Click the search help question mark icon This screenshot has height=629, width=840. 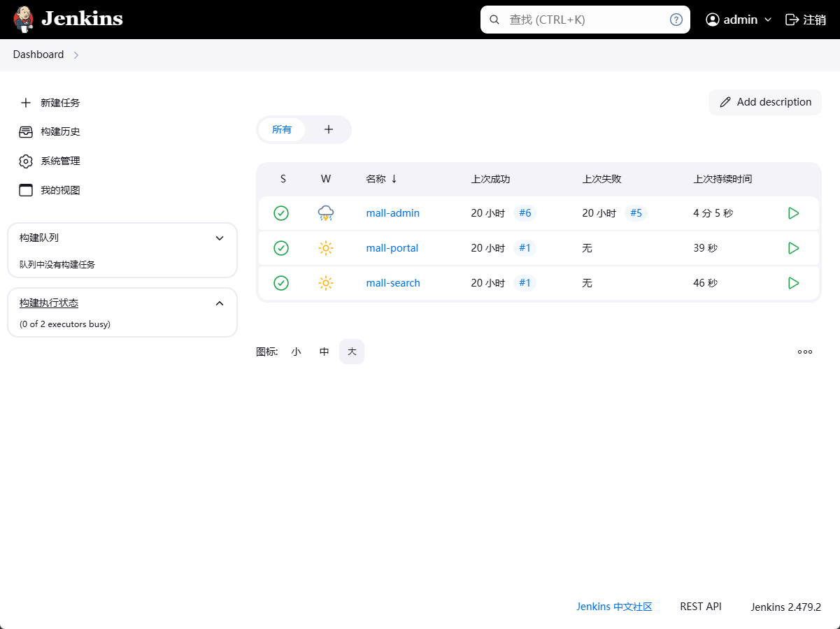click(x=676, y=20)
